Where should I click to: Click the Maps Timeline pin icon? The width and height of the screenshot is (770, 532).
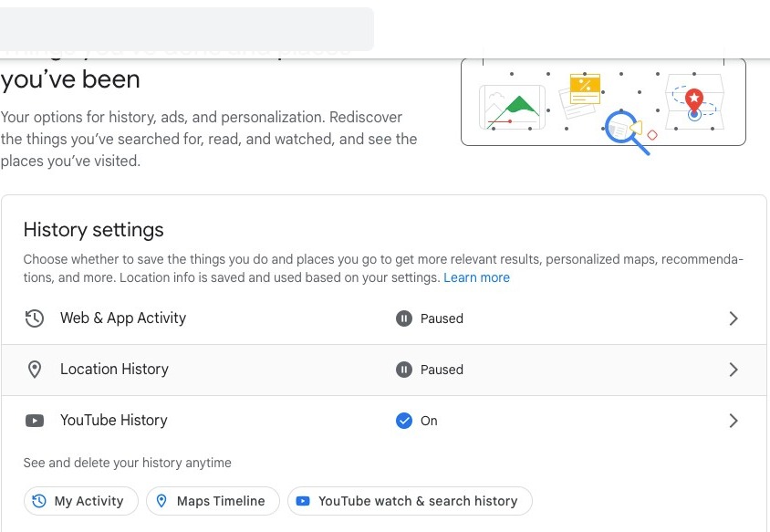pos(161,501)
